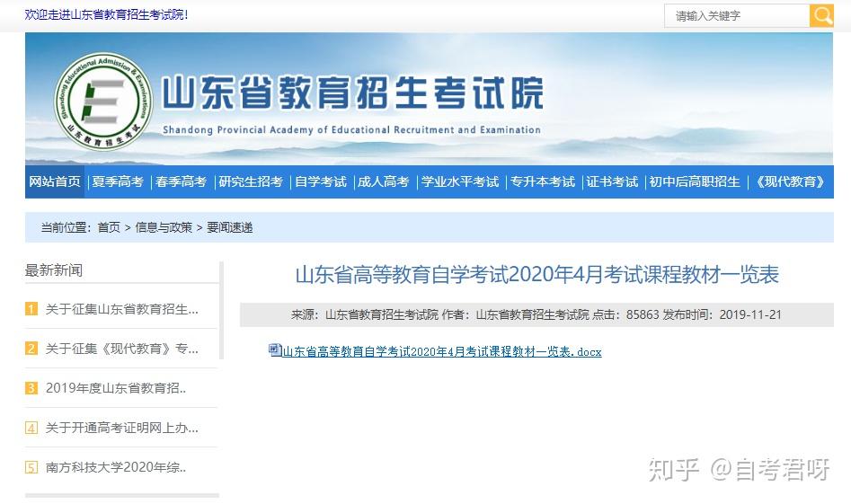Open news item 南方科技大学2020年综..

pyautogui.click(x=116, y=467)
